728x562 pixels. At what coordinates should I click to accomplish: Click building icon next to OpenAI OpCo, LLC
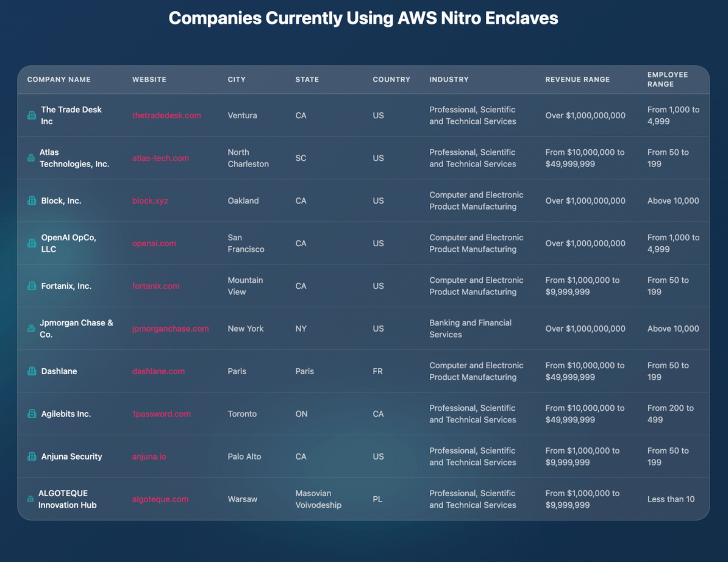point(32,243)
